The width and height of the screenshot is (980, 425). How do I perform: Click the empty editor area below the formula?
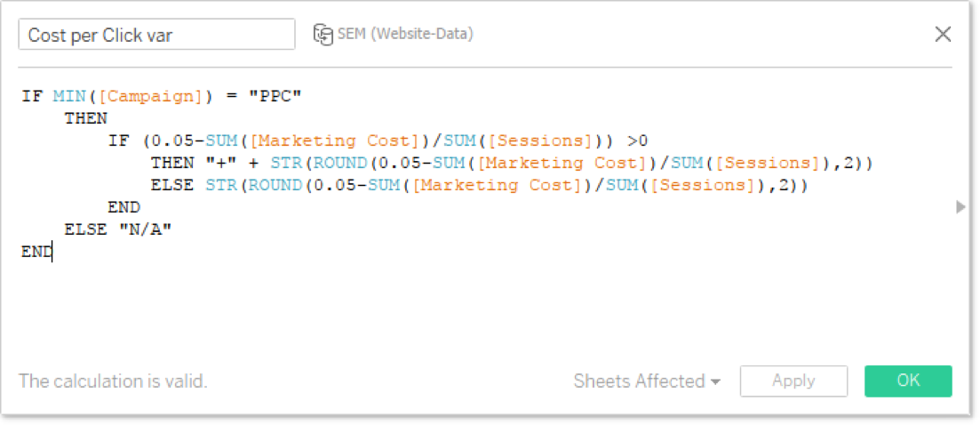pos(444,311)
